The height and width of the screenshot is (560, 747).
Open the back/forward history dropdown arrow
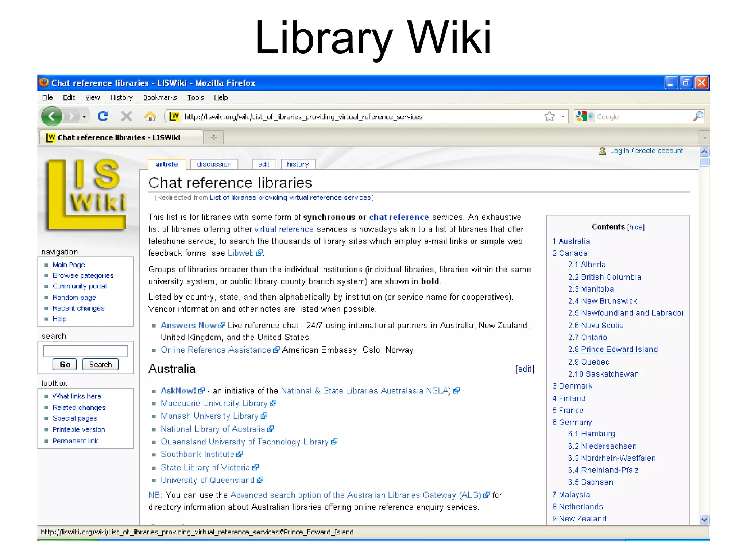click(x=84, y=117)
